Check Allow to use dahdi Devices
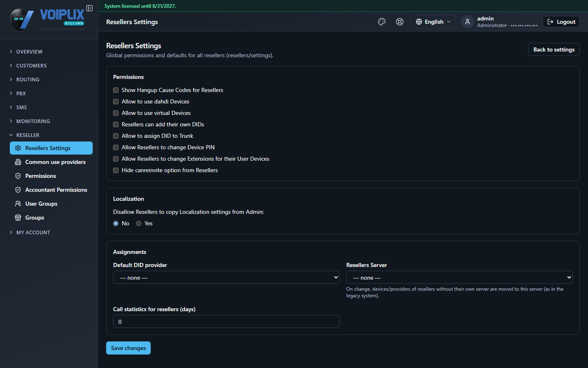This screenshot has height=368, width=588. tap(116, 101)
